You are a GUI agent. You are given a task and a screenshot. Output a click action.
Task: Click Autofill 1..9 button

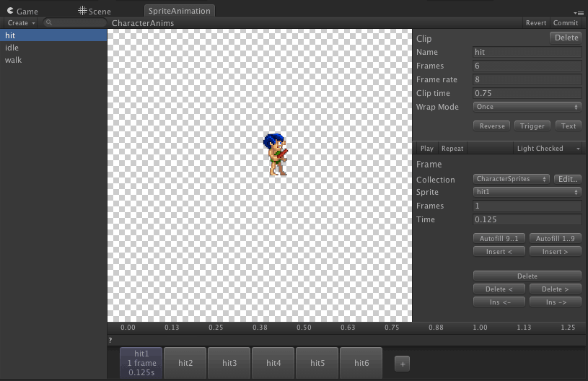(555, 239)
